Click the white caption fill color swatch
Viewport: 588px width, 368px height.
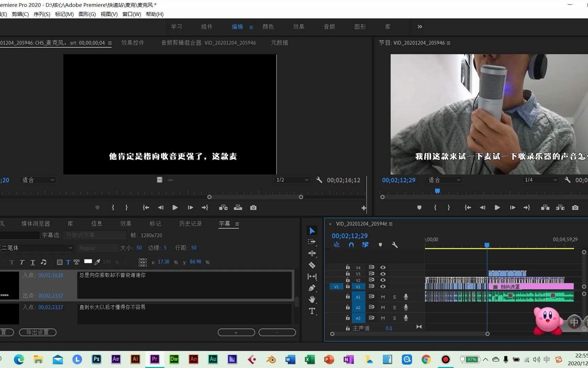88,262
